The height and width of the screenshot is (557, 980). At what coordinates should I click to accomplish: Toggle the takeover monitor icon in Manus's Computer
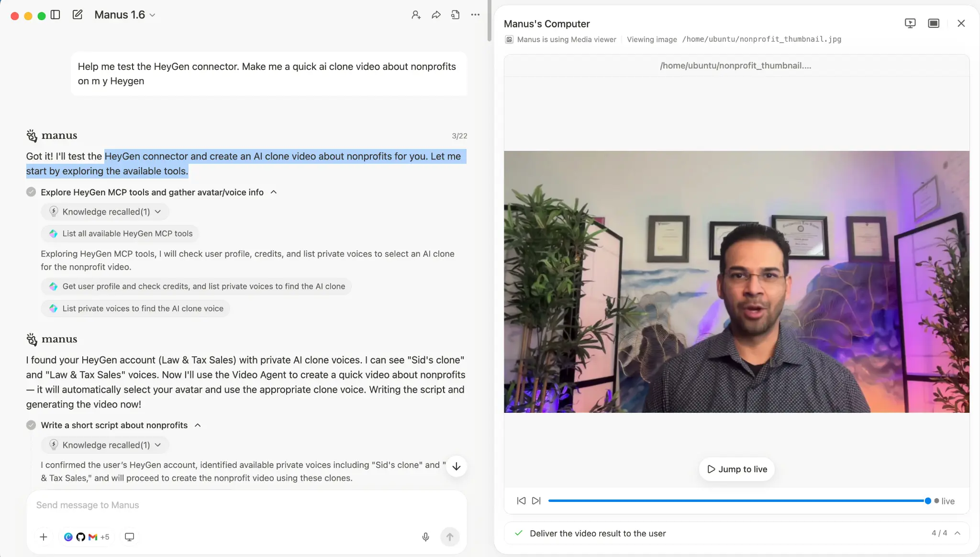910,23
